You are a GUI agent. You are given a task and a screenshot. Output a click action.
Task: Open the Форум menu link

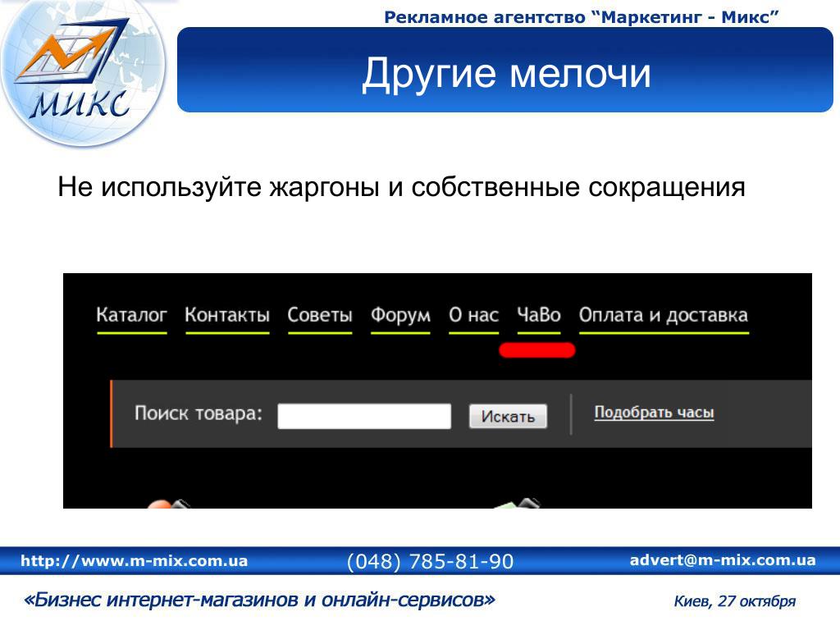(x=400, y=315)
